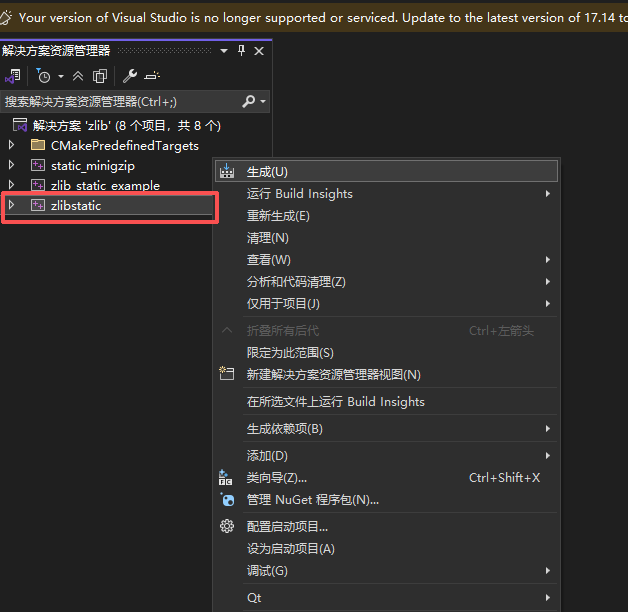Choose 管理 NuGet 程序包(N)...
This screenshot has height=612, width=628.
click(386, 500)
